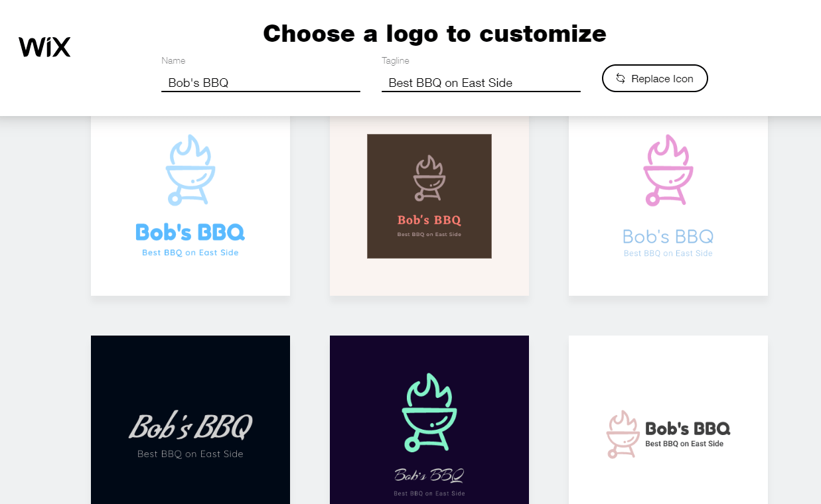
Task: Select the pink grill logo design
Action: coord(668,206)
